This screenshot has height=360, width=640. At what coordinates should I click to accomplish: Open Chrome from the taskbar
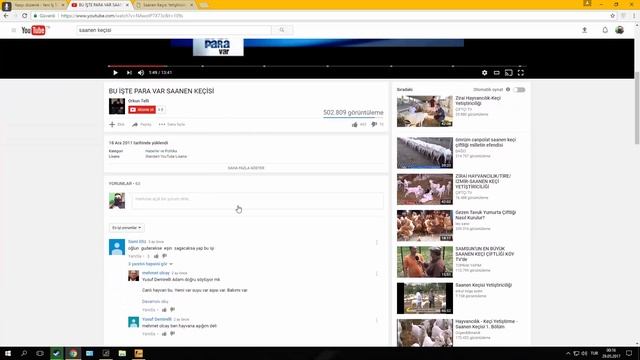pos(73,353)
